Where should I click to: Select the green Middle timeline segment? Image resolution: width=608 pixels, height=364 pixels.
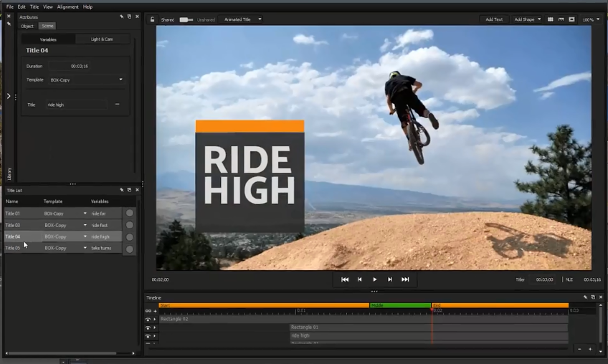400,305
